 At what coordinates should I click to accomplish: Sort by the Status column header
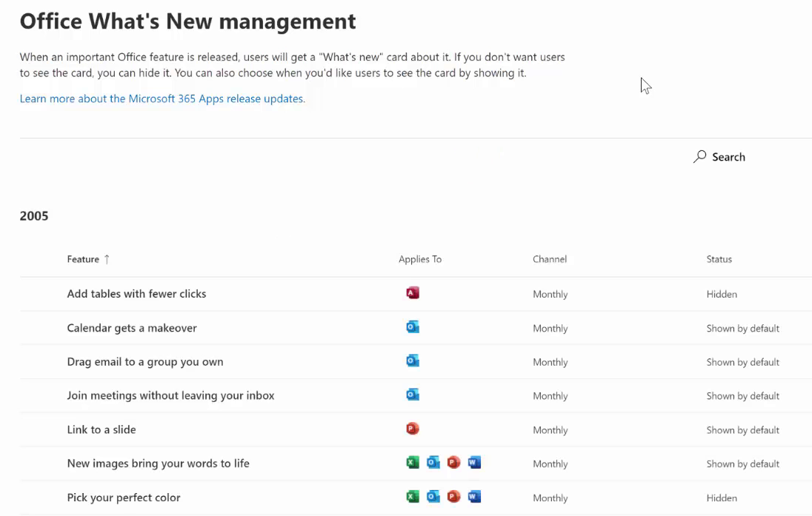tap(719, 259)
